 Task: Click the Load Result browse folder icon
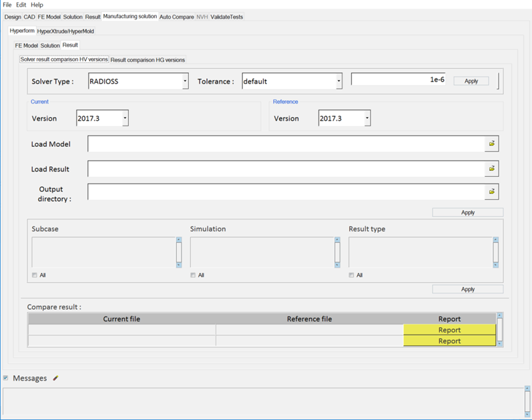tap(491, 169)
